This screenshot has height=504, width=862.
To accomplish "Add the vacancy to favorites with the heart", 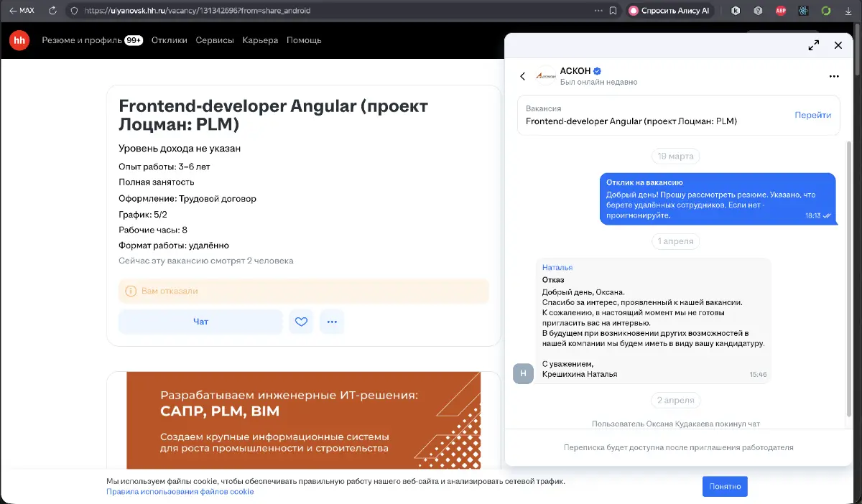I will [x=301, y=322].
